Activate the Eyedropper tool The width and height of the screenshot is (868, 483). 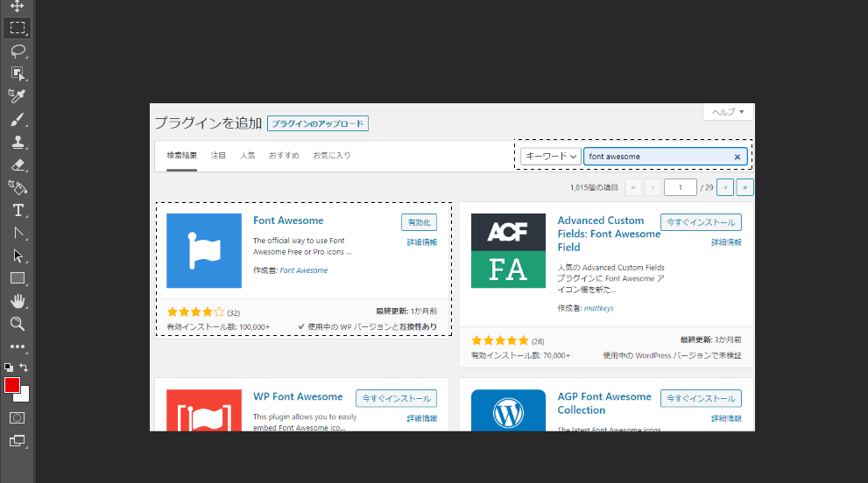(x=17, y=96)
